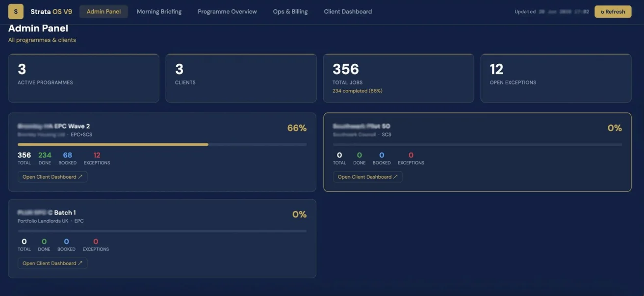644x296 pixels.
Task: Go to the Programme Overview tab
Action: point(227,11)
